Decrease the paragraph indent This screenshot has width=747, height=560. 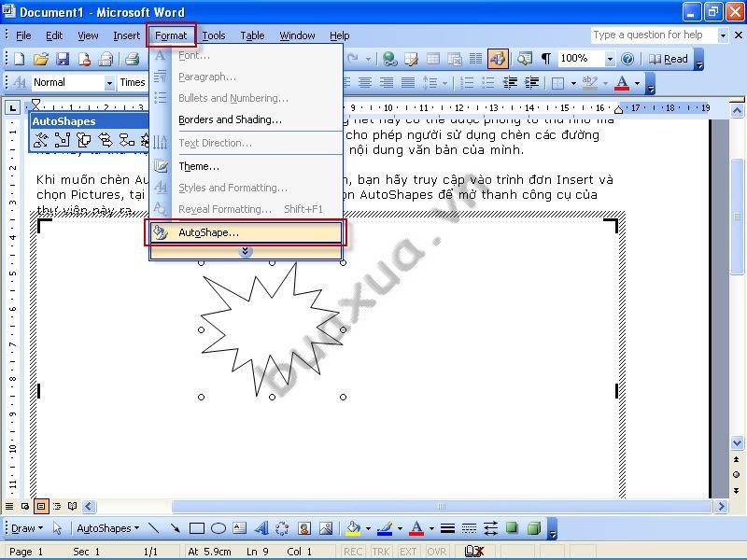tap(510, 83)
